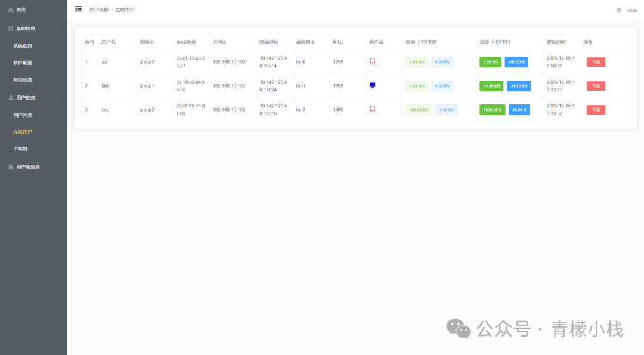Click the mobile client icon for user ccc
The width and height of the screenshot is (644, 355).
point(373,109)
